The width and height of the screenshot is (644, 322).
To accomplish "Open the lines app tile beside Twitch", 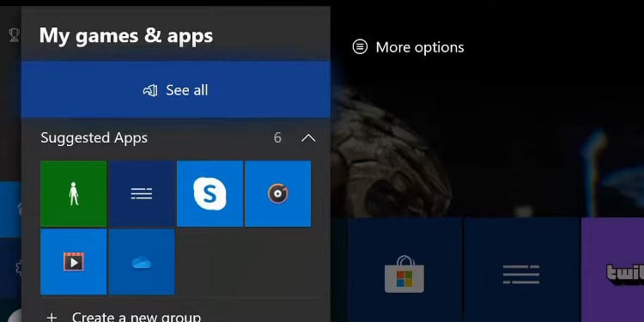I will [x=521, y=270].
